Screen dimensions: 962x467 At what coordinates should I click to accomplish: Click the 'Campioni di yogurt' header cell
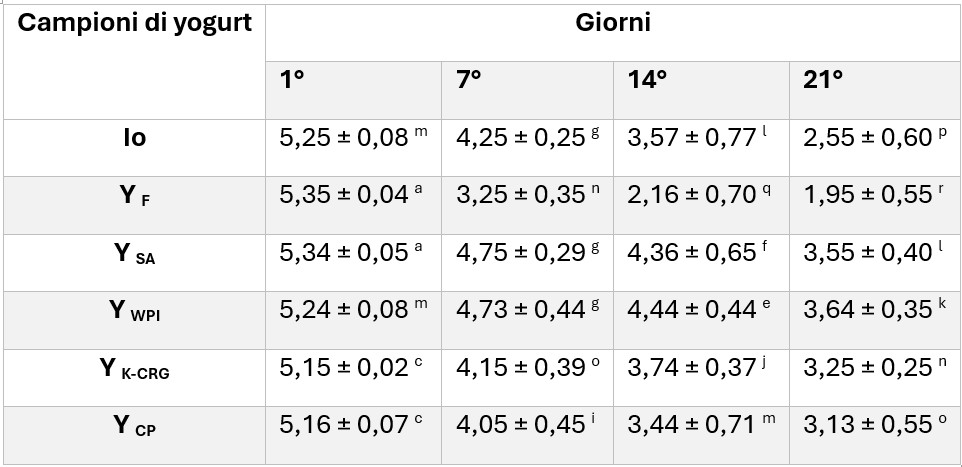click(134, 62)
